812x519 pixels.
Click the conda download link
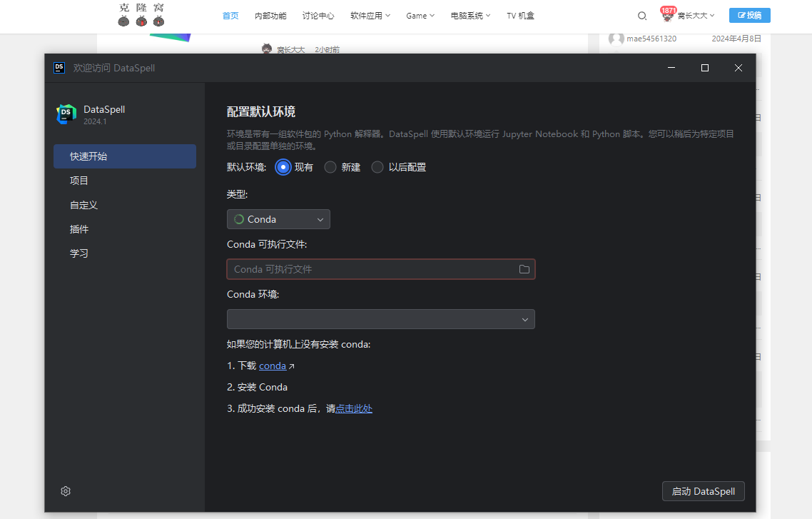pos(273,366)
